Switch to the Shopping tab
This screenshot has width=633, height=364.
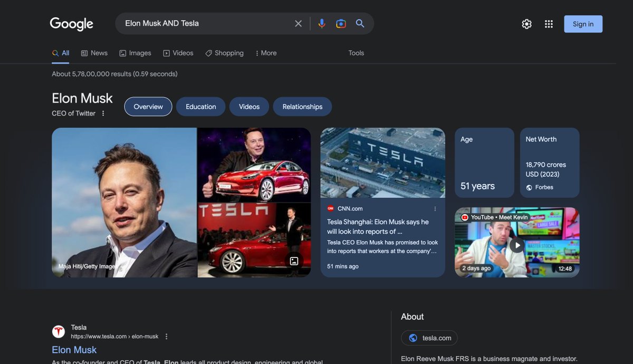224,53
